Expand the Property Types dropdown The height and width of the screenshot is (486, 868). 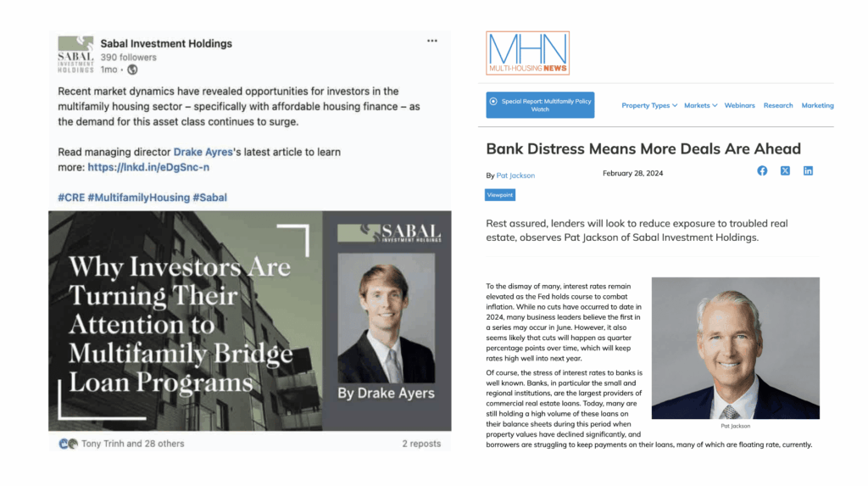649,106
